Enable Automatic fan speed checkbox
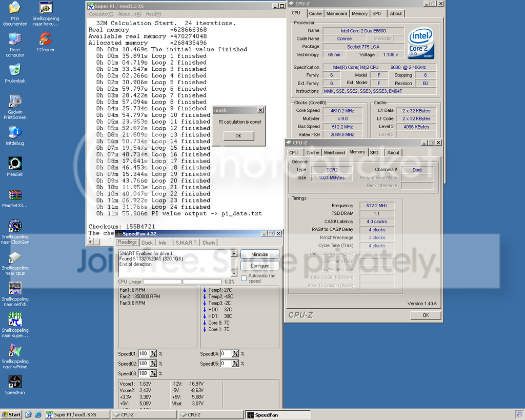This screenshot has height=420, width=525. [x=244, y=278]
